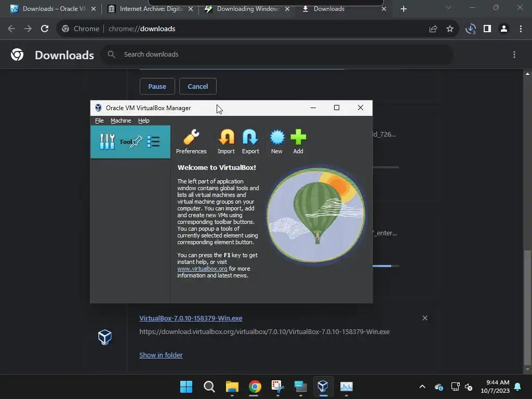Bookmark this page with star icon
This screenshot has width=532, height=399.
(x=450, y=29)
